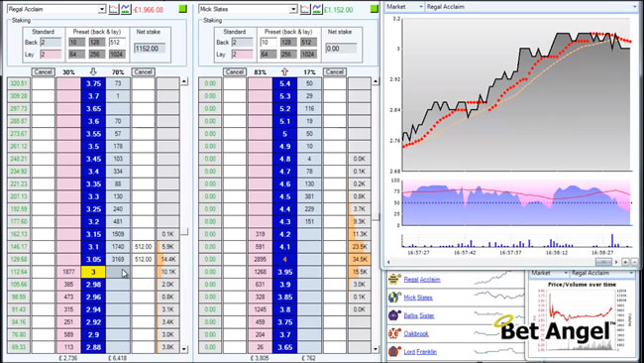The height and width of the screenshot is (363, 644).
Task: Select the 64 preset stake on Regal Acclaim ladder
Action: click(77, 55)
